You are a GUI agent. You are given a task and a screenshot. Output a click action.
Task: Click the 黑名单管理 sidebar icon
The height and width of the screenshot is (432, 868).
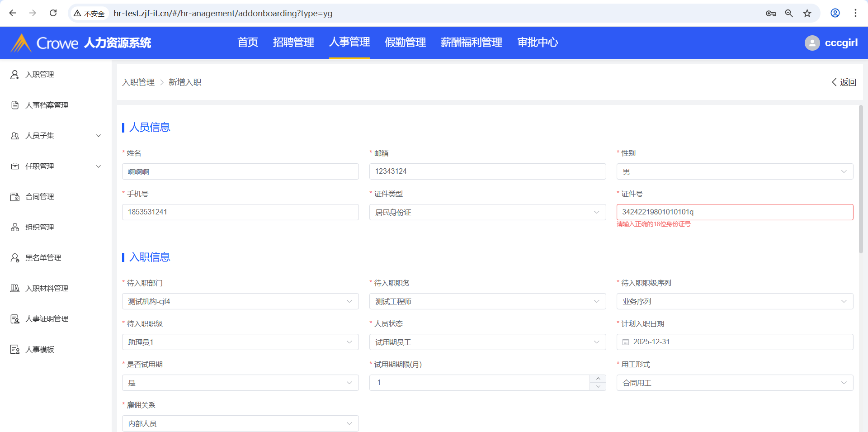coord(15,258)
